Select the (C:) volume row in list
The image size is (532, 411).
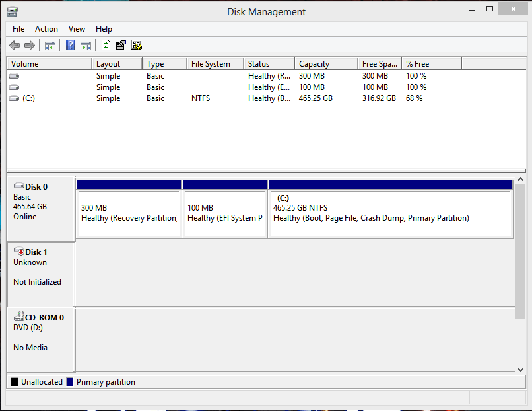coord(28,98)
